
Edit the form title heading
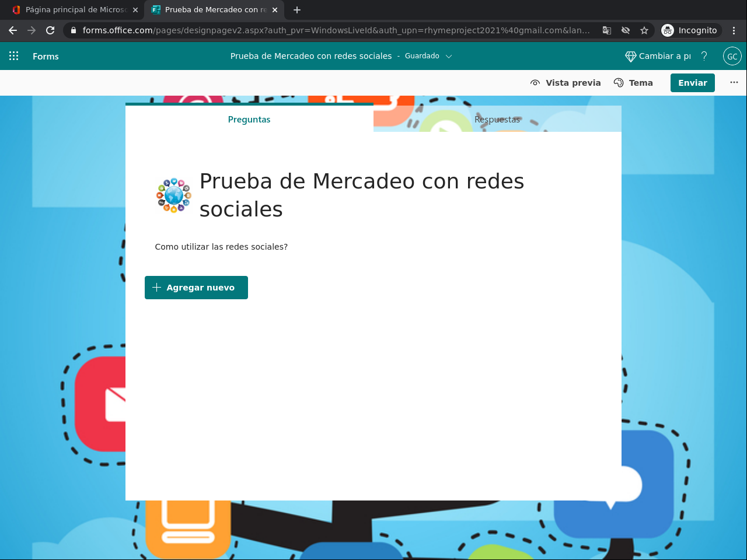(x=362, y=195)
